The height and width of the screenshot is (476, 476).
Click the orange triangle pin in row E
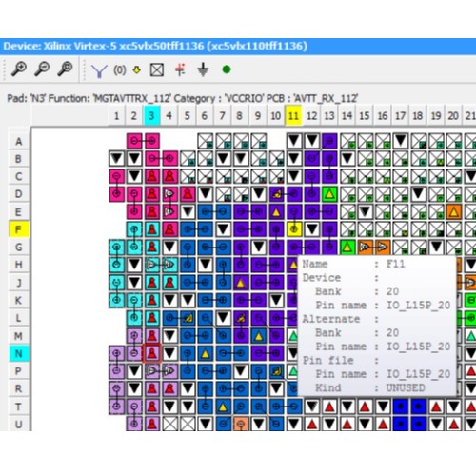[x=454, y=211]
